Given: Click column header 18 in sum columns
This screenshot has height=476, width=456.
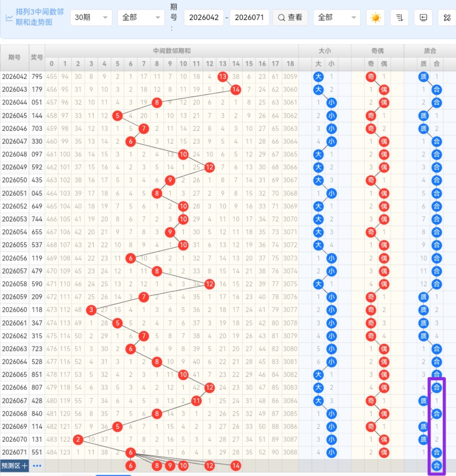Looking at the screenshot, I should [x=290, y=64].
